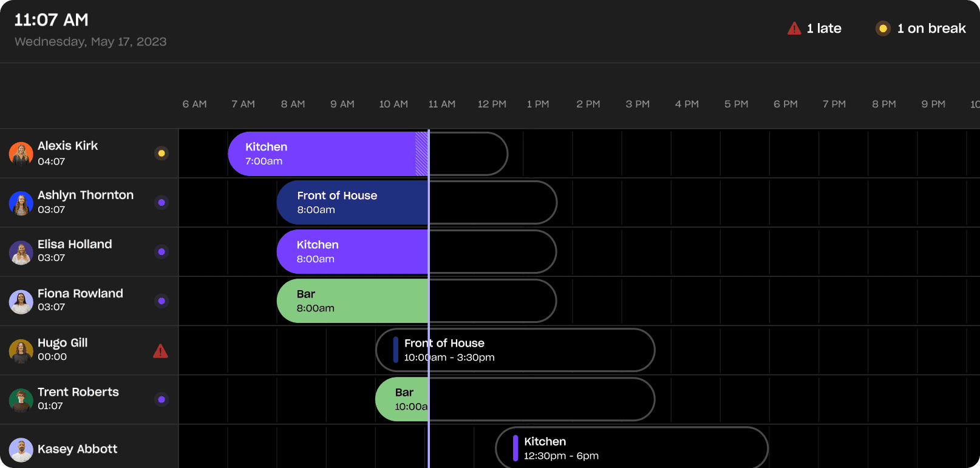Image resolution: width=980 pixels, height=468 pixels.
Task: Click the Wednesday, May 17, 2023 date
Action: pyautogui.click(x=90, y=42)
